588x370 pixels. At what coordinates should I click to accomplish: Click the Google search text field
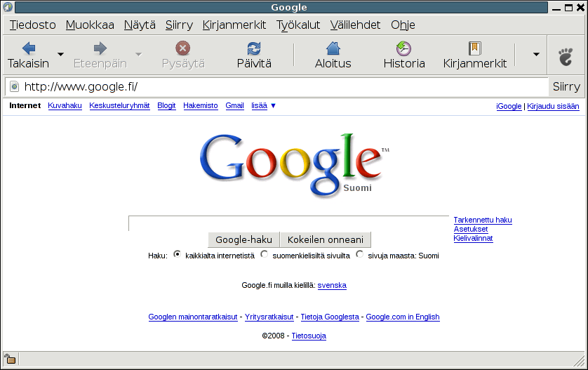coord(288,223)
